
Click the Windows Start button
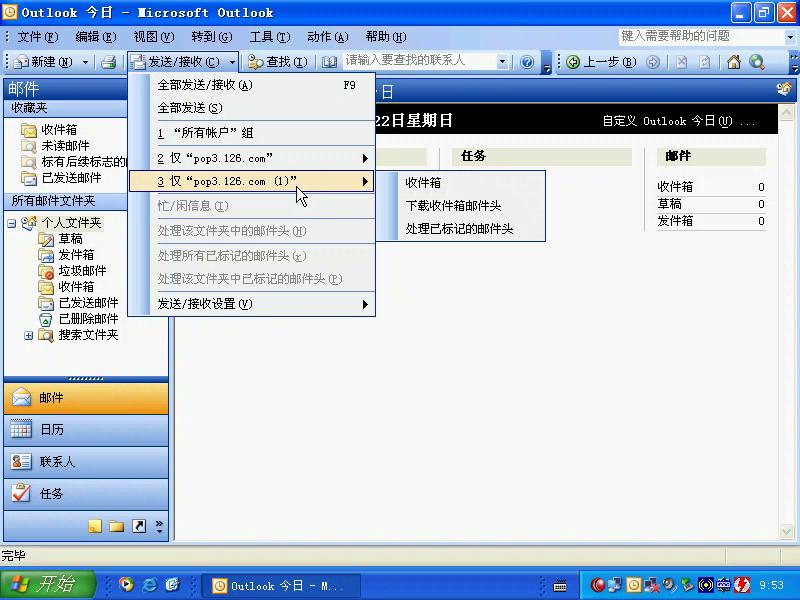(48, 585)
